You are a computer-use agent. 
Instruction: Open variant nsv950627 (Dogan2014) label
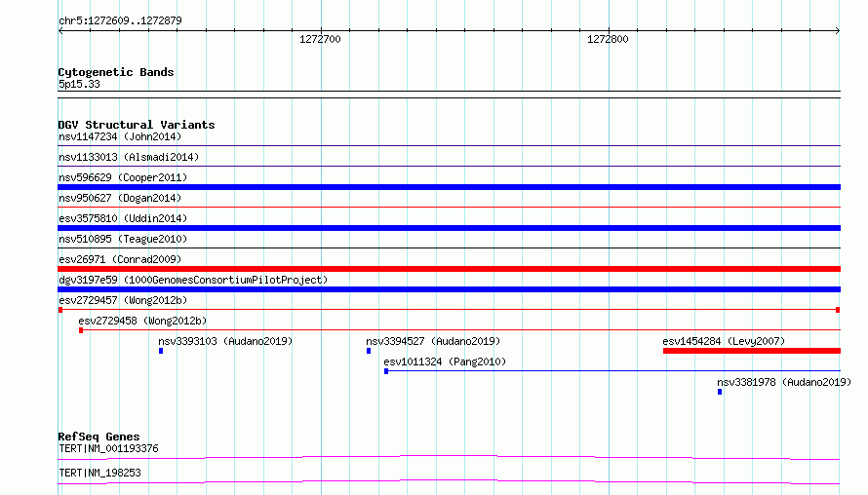pos(120,198)
